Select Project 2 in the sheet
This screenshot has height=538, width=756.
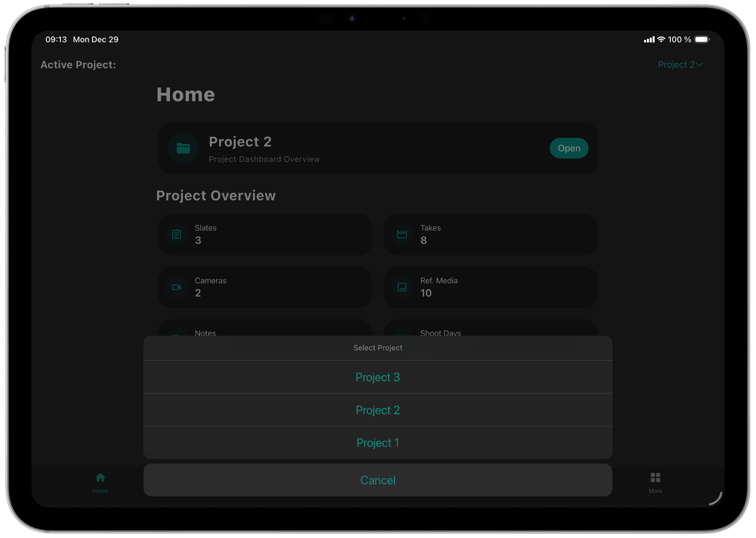tap(377, 410)
